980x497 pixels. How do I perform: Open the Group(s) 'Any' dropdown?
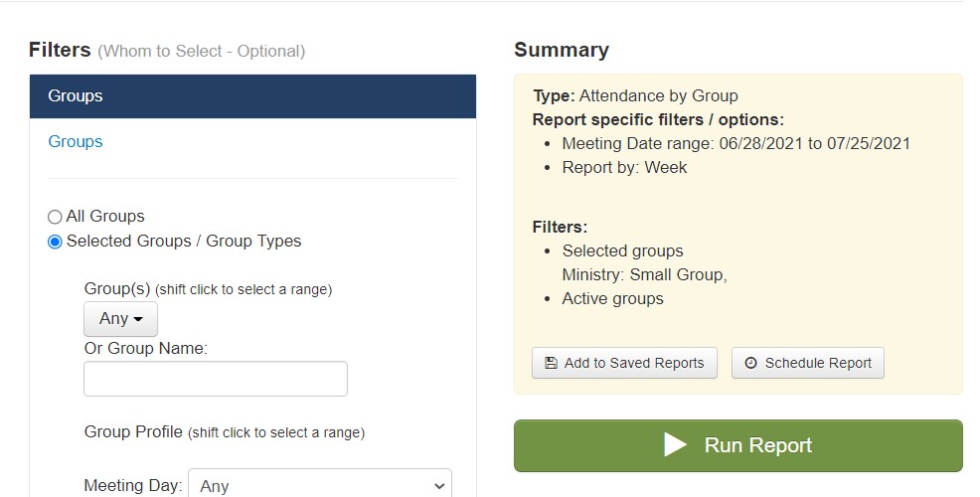coord(120,319)
